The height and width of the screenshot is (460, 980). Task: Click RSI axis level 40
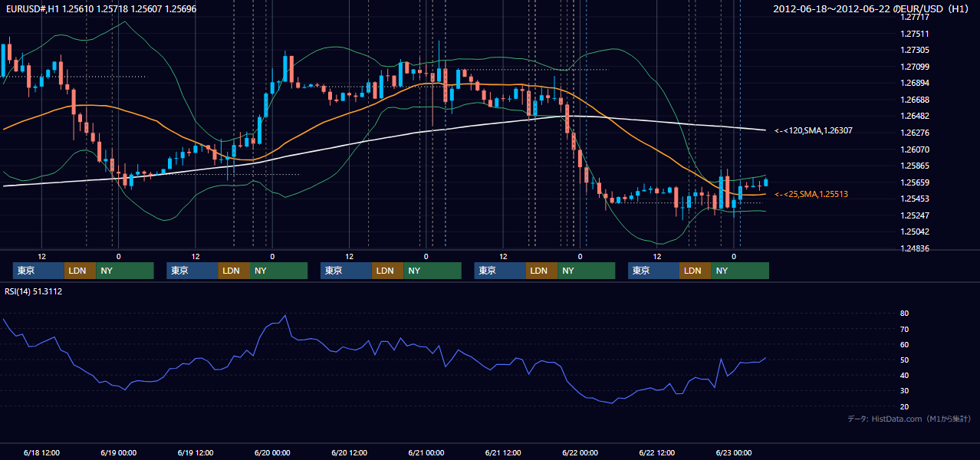[904, 375]
